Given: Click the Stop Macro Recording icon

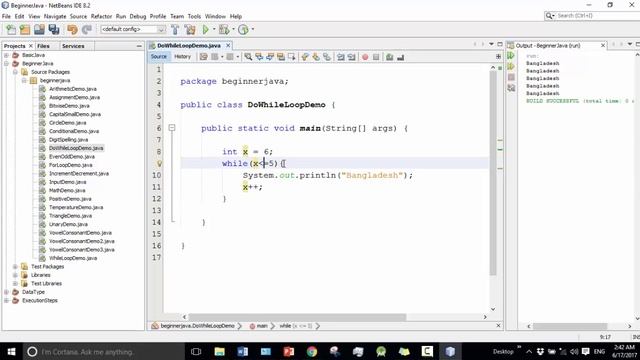Looking at the screenshot, I should [376, 57].
